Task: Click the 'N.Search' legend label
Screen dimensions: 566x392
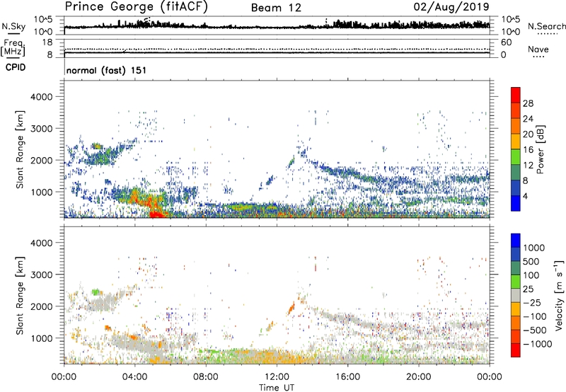Action: click(547, 26)
